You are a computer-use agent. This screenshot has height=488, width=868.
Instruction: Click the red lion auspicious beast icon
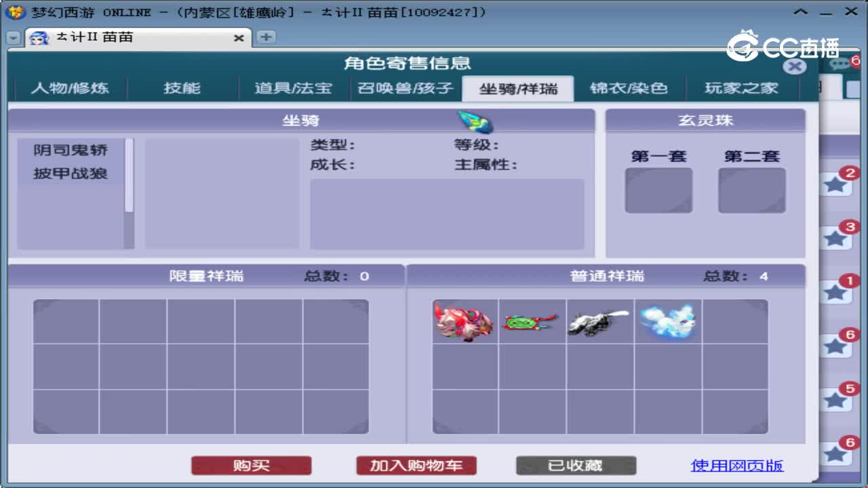[464, 323]
